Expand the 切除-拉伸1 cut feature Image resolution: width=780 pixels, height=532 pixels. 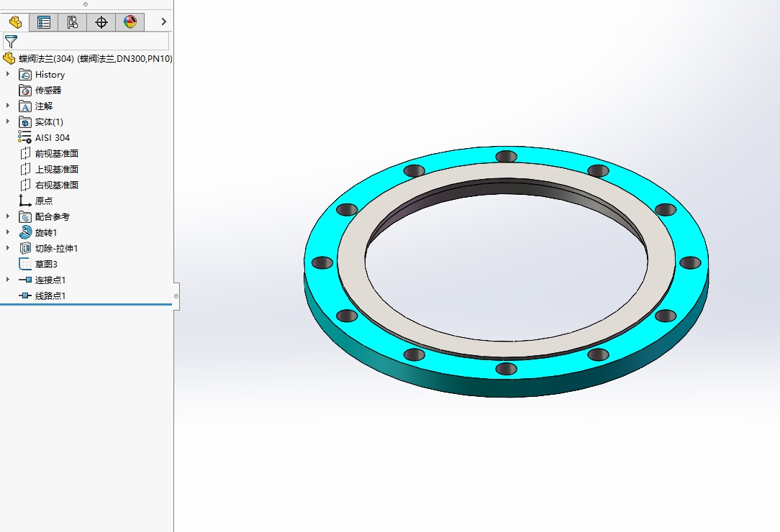pos(7,247)
